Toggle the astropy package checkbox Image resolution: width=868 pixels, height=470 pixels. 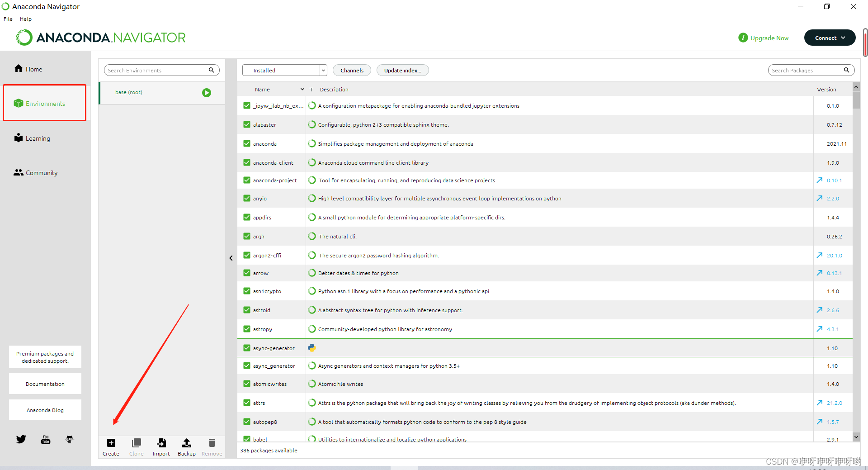coord(247,329)
